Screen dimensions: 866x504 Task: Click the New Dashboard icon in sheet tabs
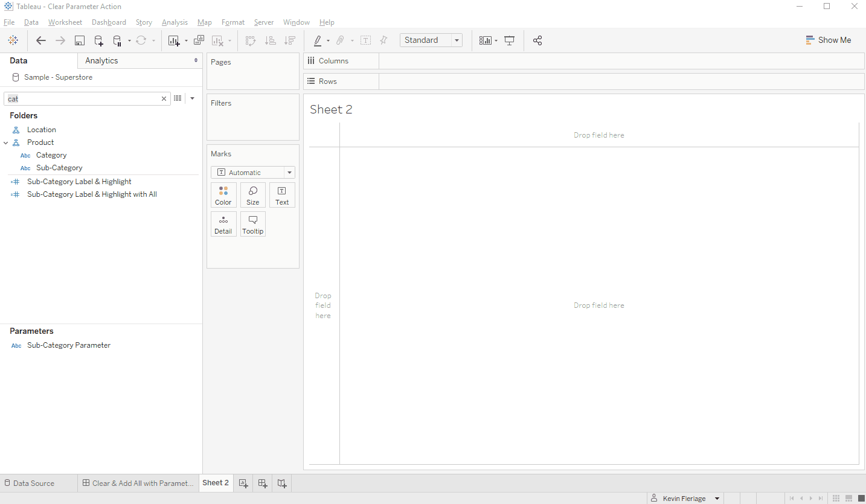click(263, 483)
